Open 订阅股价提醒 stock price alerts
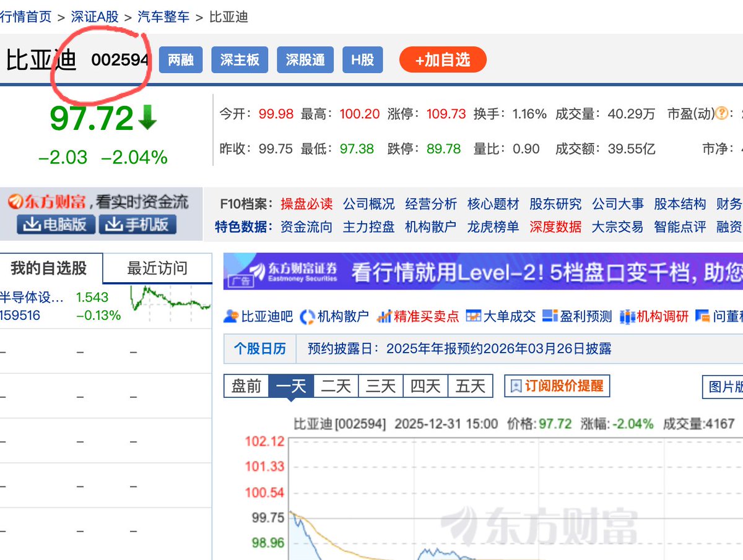Viewport: 743px width, 560px height. click(557, 386)
